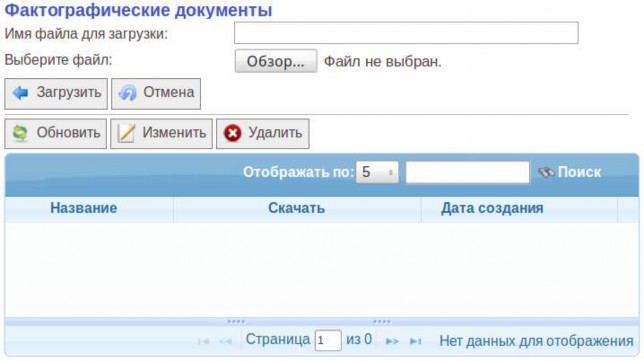Click the Обновить refresh button
This screenshot has width=644, height=362.
click(55, 134)
